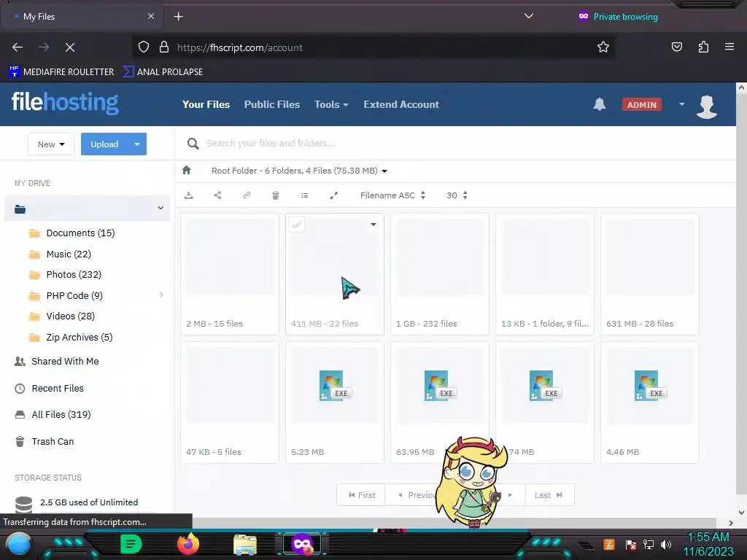Open MEDIAFIRE ROULETTER bookmark

coord(61,72)
